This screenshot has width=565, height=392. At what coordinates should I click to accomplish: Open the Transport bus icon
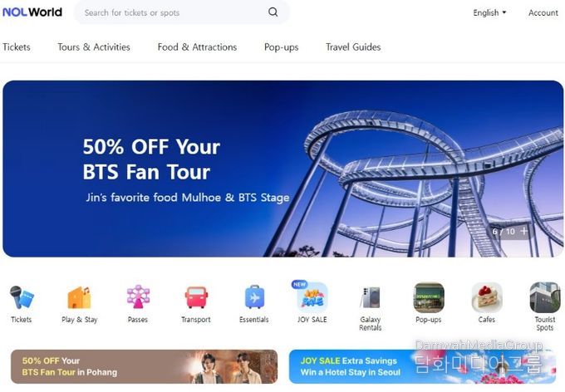coord(196,297)
